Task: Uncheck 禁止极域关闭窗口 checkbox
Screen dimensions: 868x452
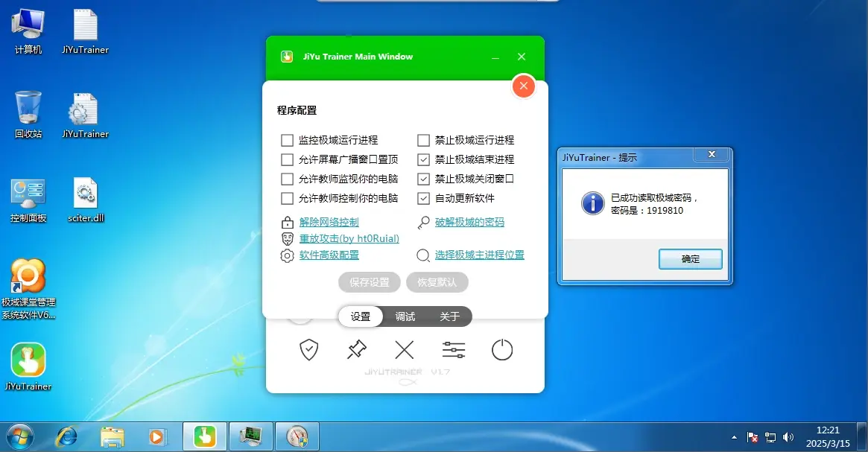Action: point(423,179)
